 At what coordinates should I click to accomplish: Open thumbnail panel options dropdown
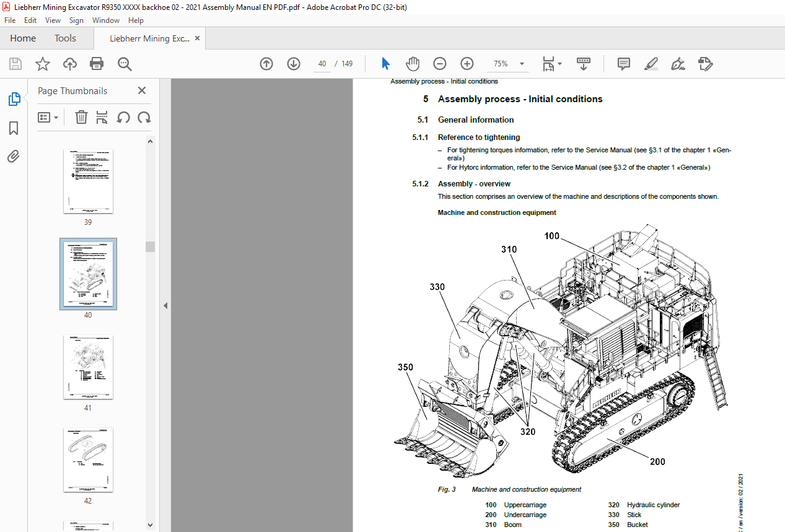(x=48, y=118)
